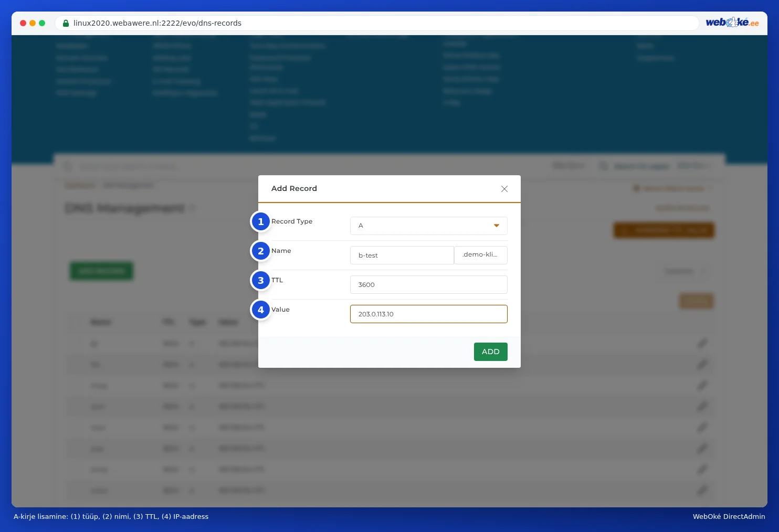Click the TTL field showing 3600
The width and height of the screenshot is (779, 532).
point(429,285)
